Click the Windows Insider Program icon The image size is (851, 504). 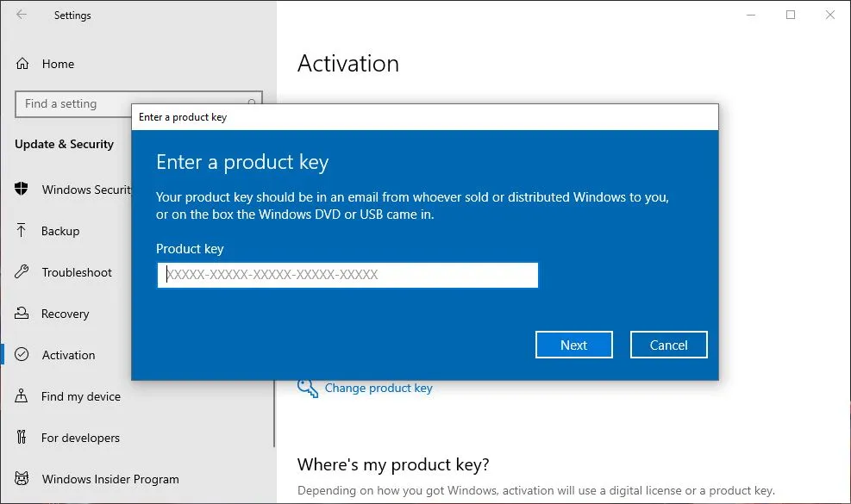point(21,479)
